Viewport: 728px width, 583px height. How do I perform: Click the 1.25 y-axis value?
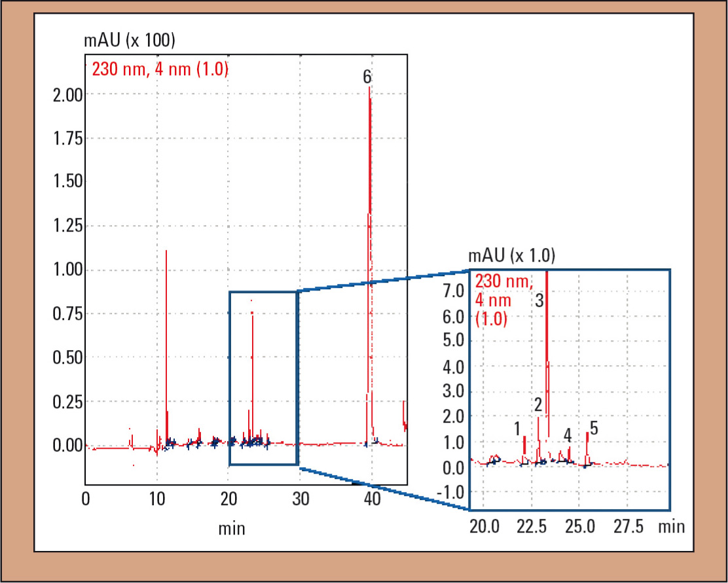(67, 226)
